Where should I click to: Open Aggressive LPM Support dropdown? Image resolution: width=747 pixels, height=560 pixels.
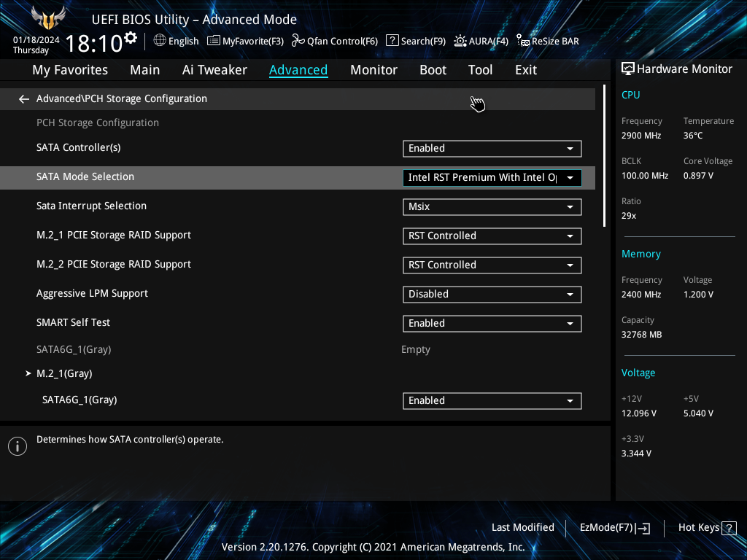[492, 295]
